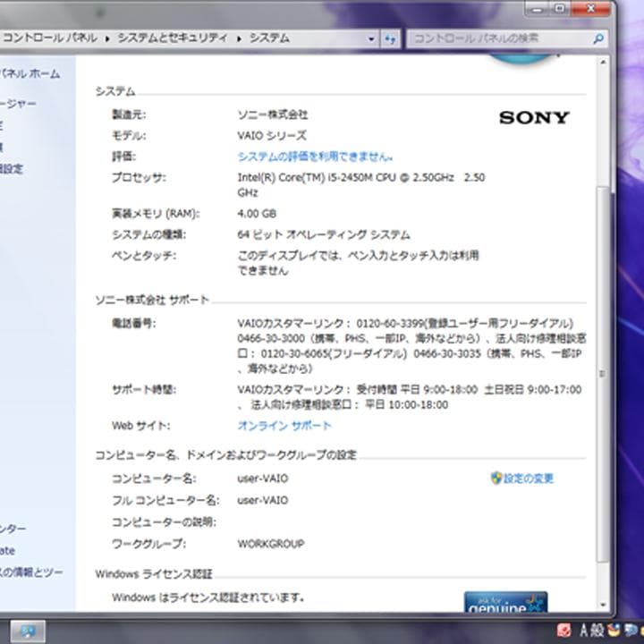Expand arrow after システムとセキュリティ breadcrumb
The height and width of the screenshot is (644, 644).
pos(239,38)
